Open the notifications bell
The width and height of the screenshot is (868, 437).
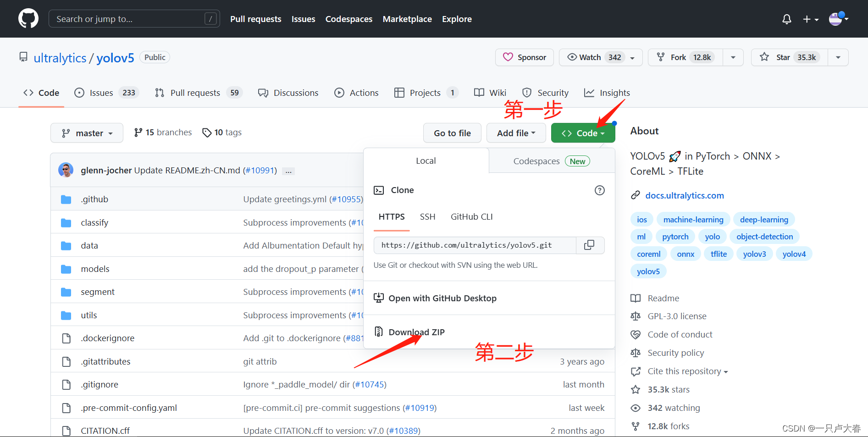(787, 19)
